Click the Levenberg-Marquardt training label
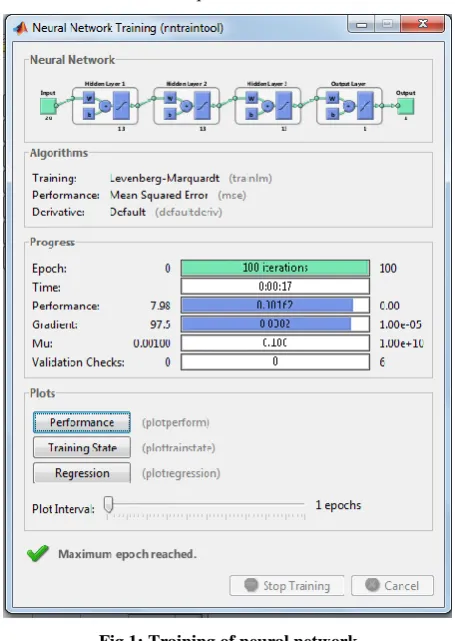 (165, 178)
